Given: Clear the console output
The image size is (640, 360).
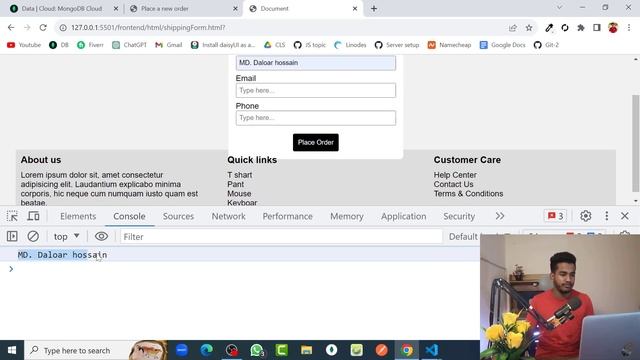Looking at the screenshot, I should click(33, 236).
